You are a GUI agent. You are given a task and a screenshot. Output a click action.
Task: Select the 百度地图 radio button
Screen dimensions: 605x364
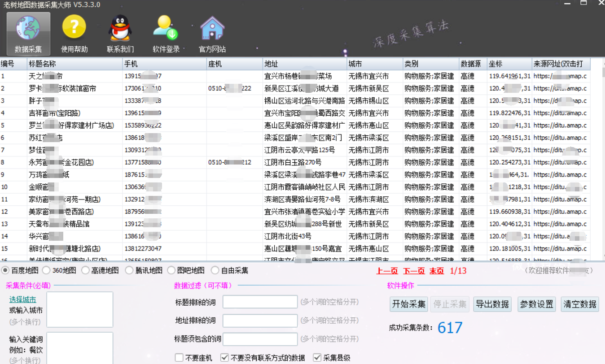click(x=5, y=270)
